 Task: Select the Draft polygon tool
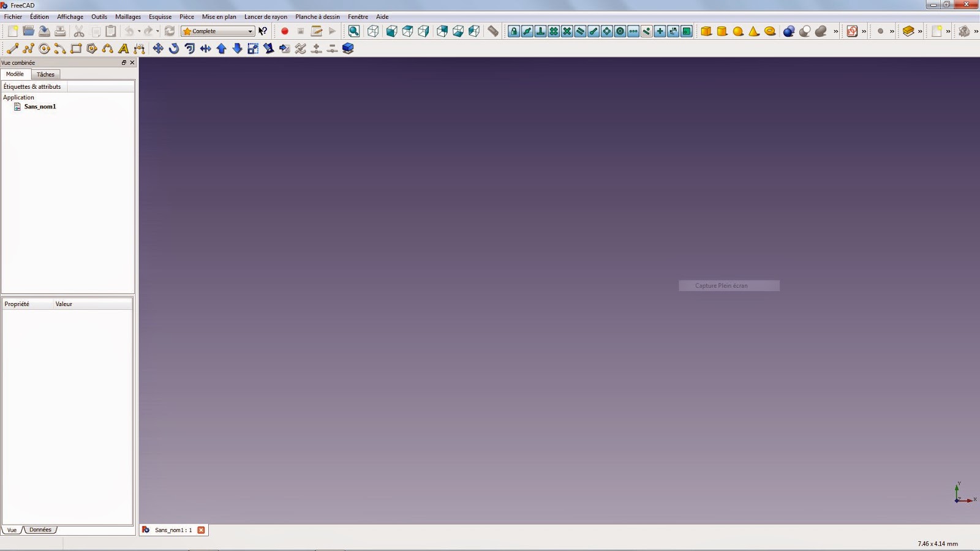[x=91, y=49]
